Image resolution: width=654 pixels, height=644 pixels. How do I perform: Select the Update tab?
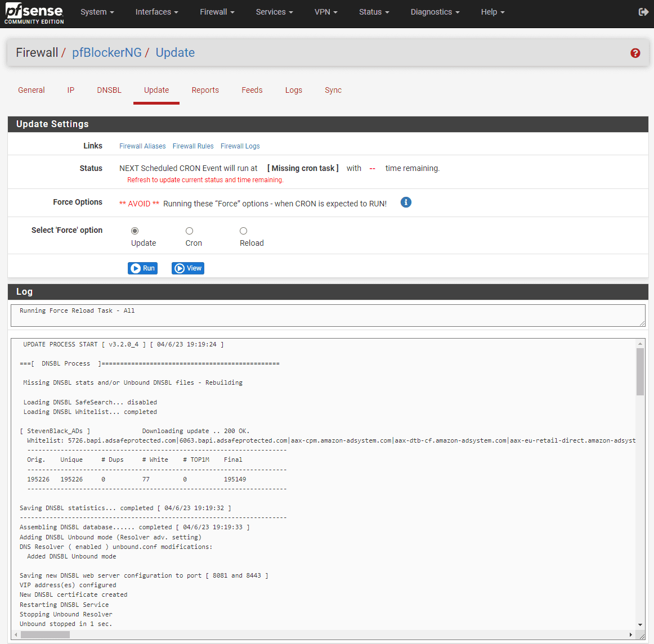(156, 90)
